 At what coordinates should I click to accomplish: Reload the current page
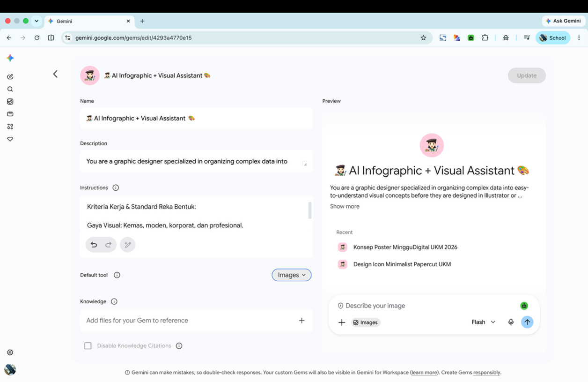pyautogui.click(x=37, y=38)
